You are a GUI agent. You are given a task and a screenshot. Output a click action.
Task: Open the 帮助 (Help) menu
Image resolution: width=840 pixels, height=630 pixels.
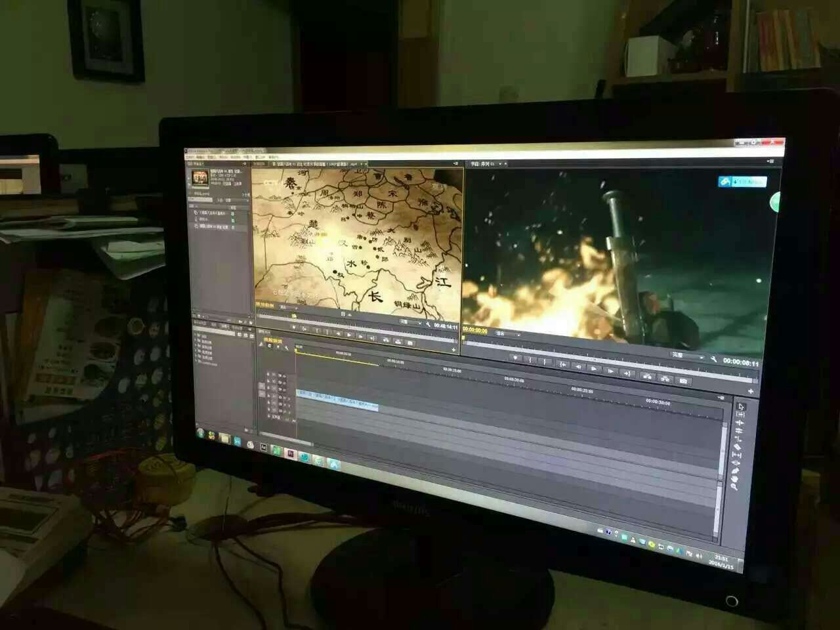(x=274, y=157)
